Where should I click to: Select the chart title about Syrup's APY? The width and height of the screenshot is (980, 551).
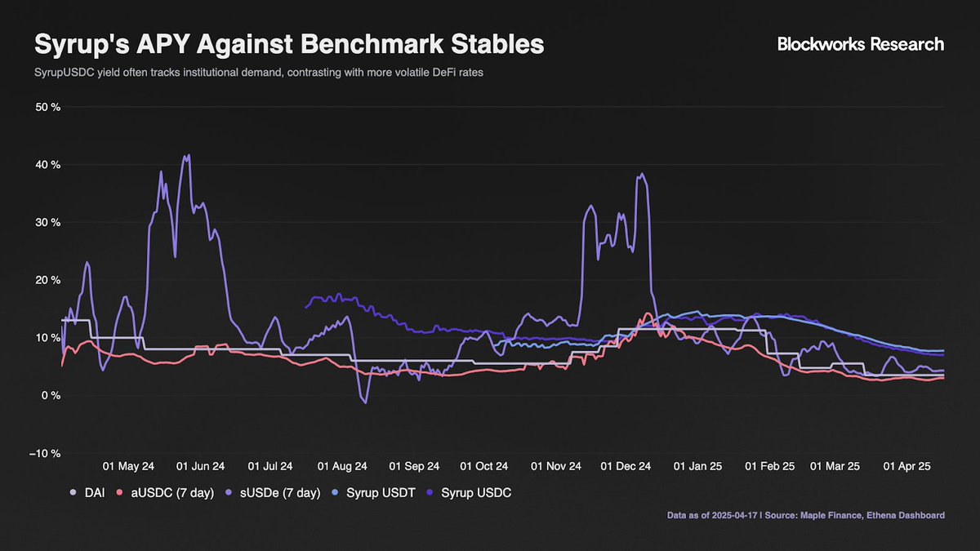(288, 44)
